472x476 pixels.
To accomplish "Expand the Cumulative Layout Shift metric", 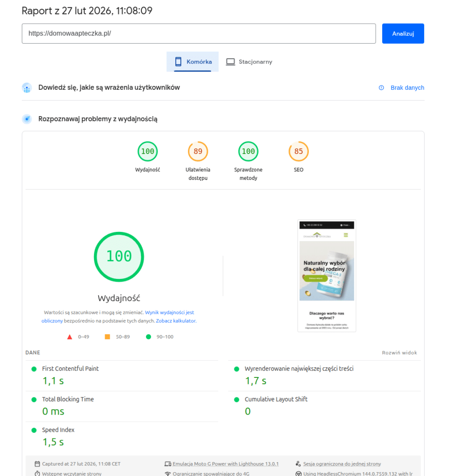I will click(x=276, y=399).
